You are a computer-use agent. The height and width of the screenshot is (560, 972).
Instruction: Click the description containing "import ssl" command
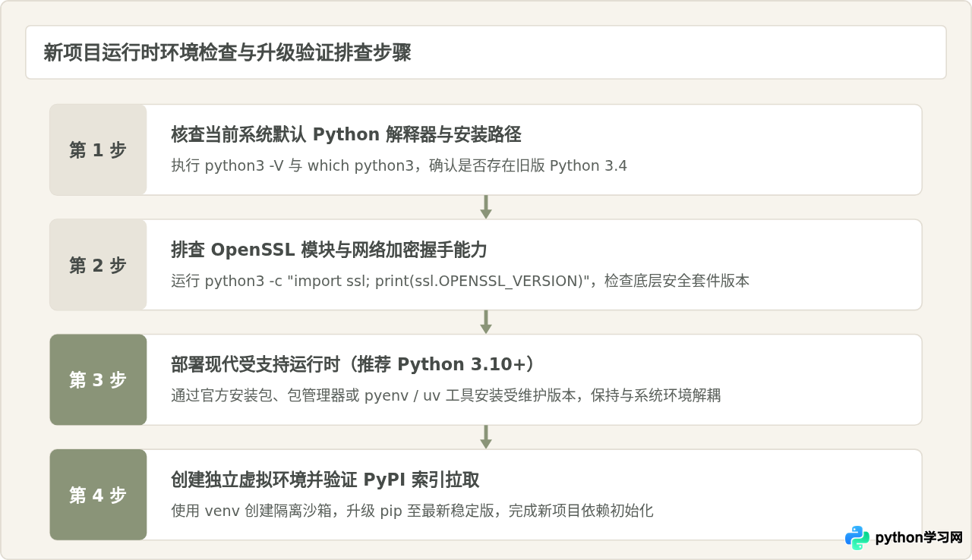460,281
